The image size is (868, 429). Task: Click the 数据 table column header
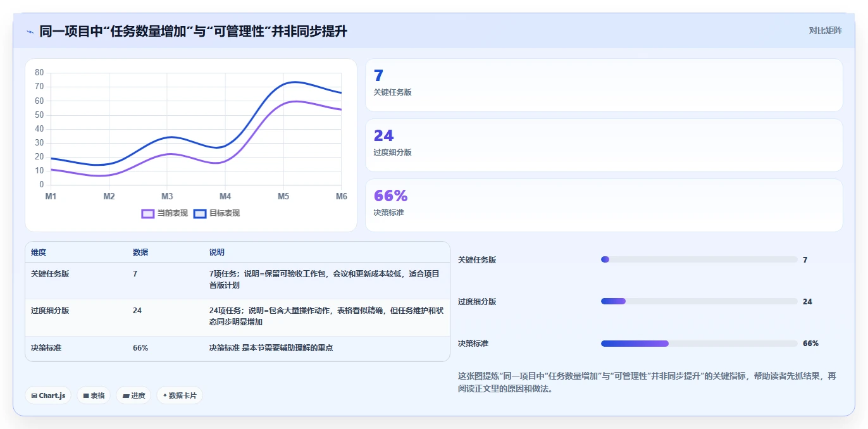pyautogui.click(x=140, y=252)
